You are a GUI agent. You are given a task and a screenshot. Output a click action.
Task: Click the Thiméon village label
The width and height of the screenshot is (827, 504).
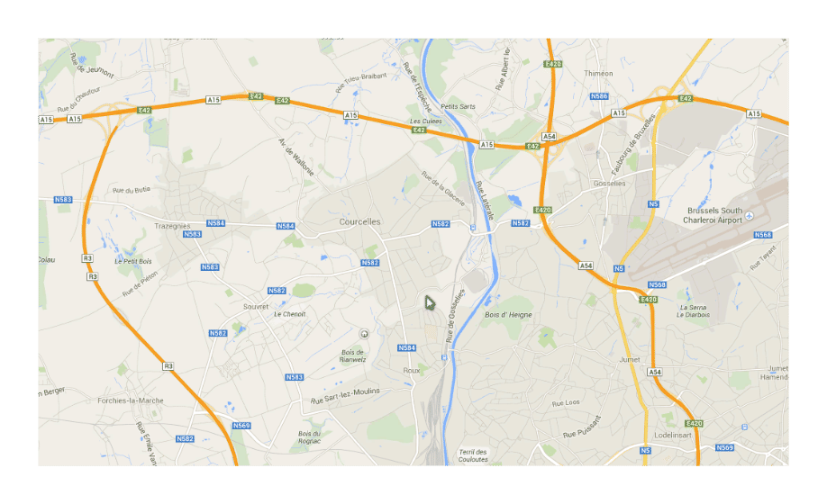point(598,74)
